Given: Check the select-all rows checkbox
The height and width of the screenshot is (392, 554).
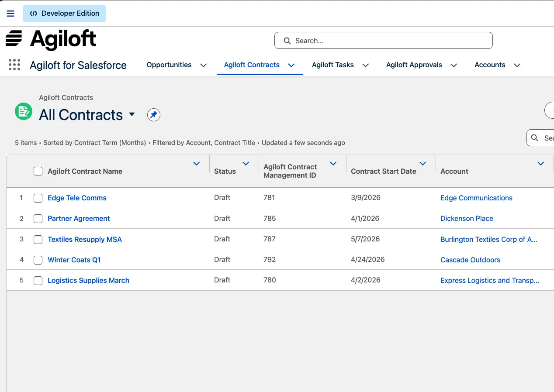Looking at the screenshot, I should 38,171.
